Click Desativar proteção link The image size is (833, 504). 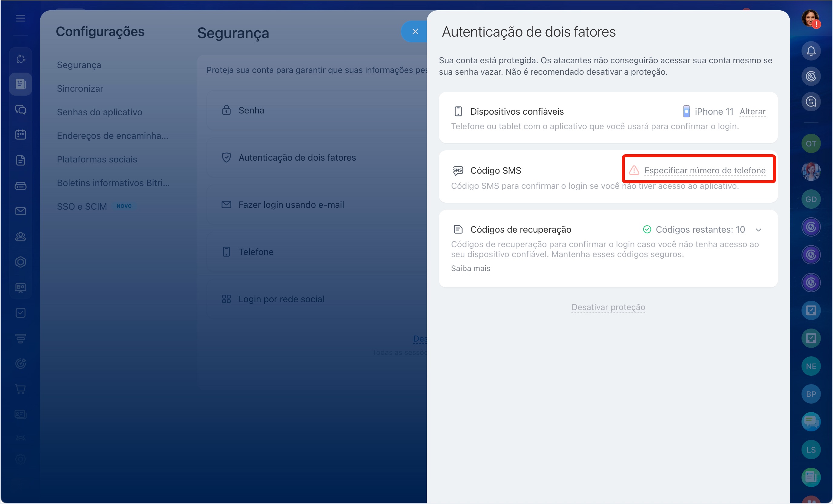tap(608, 307)
